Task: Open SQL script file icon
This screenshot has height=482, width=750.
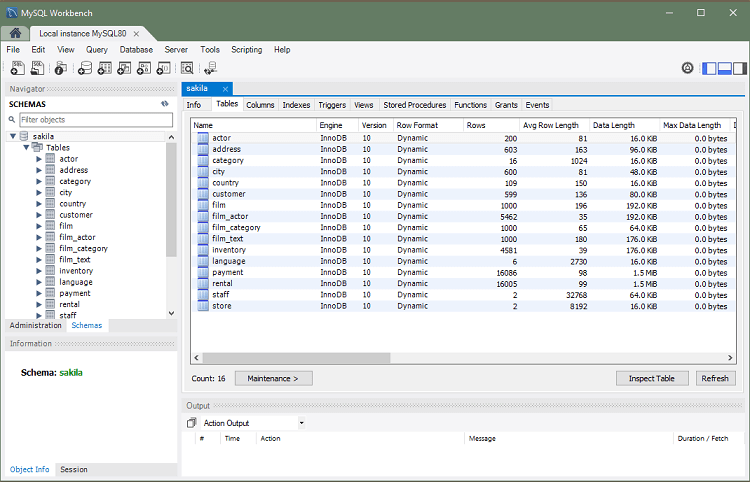Action: point(37,68)
